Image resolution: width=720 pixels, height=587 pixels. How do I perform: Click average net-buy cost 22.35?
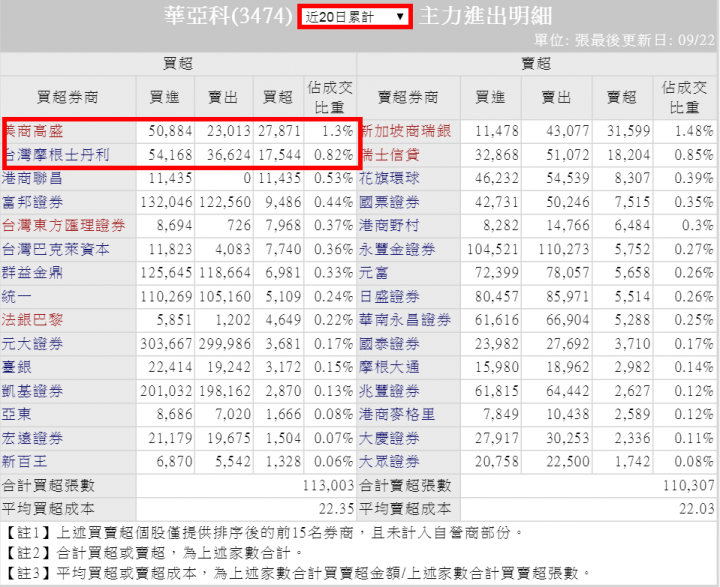[x=337, y=509]
